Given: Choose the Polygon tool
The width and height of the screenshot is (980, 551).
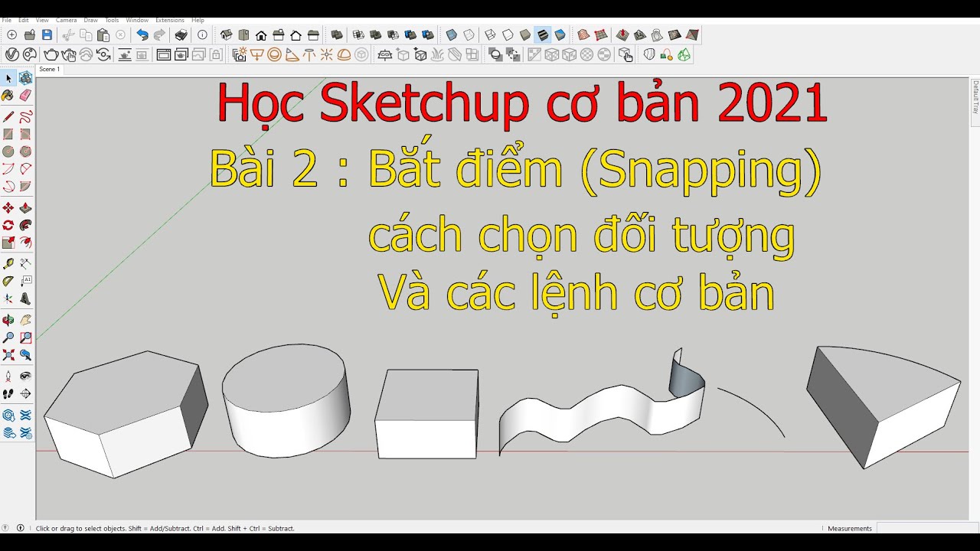Looking at the screenshot, I should click(25, 152).
